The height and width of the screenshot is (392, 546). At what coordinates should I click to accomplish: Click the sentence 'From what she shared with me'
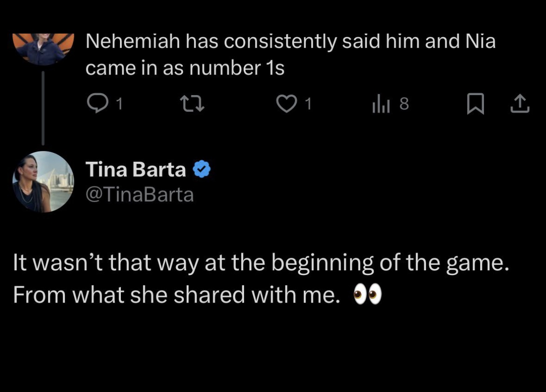tap(176, 295)
